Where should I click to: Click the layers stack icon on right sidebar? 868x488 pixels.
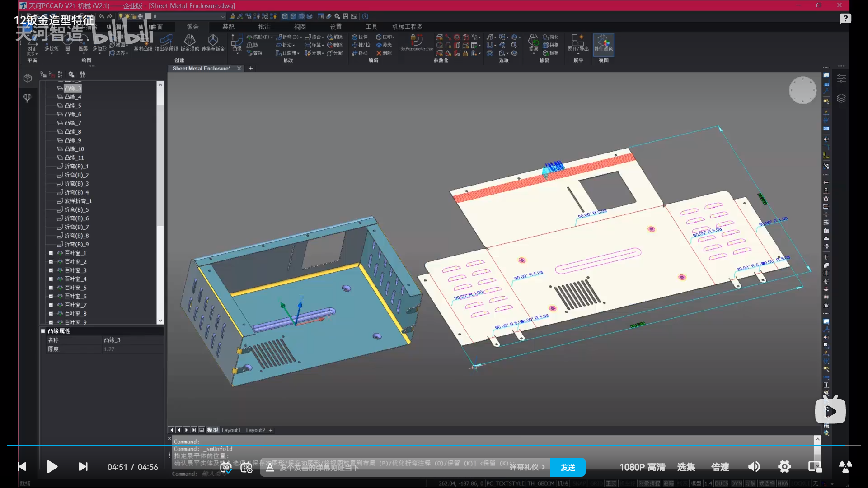841,98
